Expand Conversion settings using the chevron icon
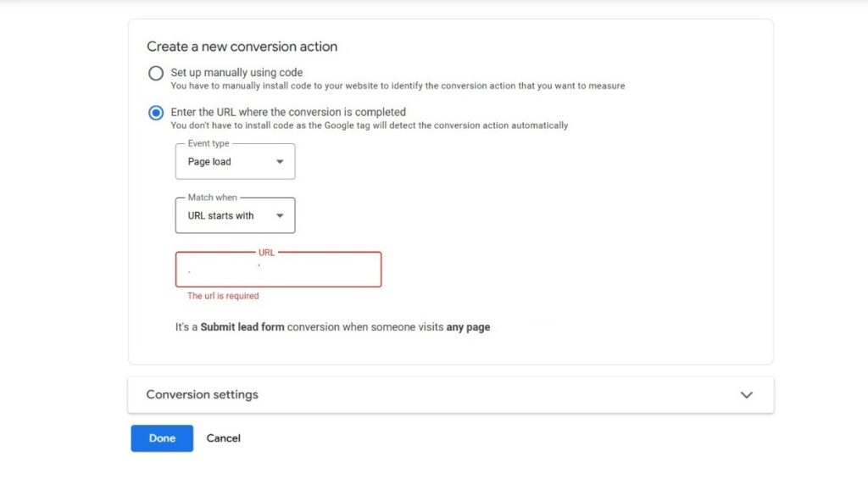868x479 pixels. [746, 395]
